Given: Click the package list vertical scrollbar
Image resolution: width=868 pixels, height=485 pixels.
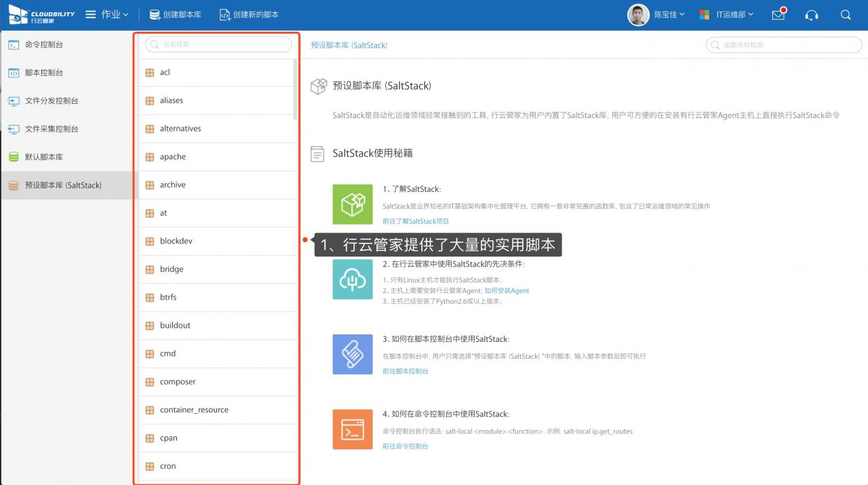Looking at the screenshot, I should [x=295, y=88].
